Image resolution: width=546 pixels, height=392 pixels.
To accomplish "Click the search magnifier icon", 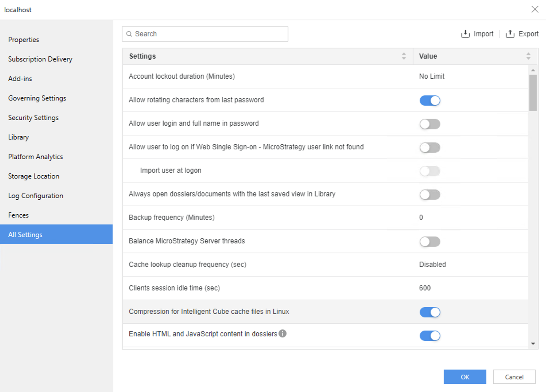I will (129, 34).
